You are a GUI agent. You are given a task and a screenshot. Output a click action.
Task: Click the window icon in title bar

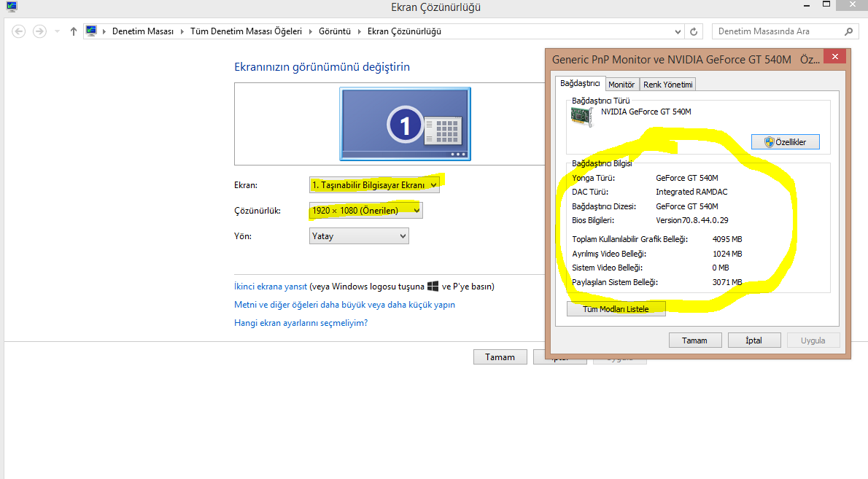(x=12, y=7)
